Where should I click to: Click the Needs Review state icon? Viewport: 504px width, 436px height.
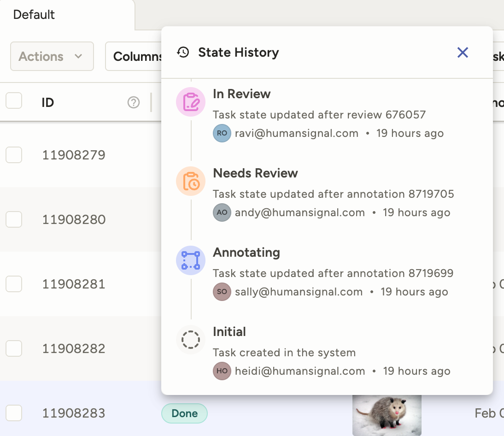pos(190,181)
